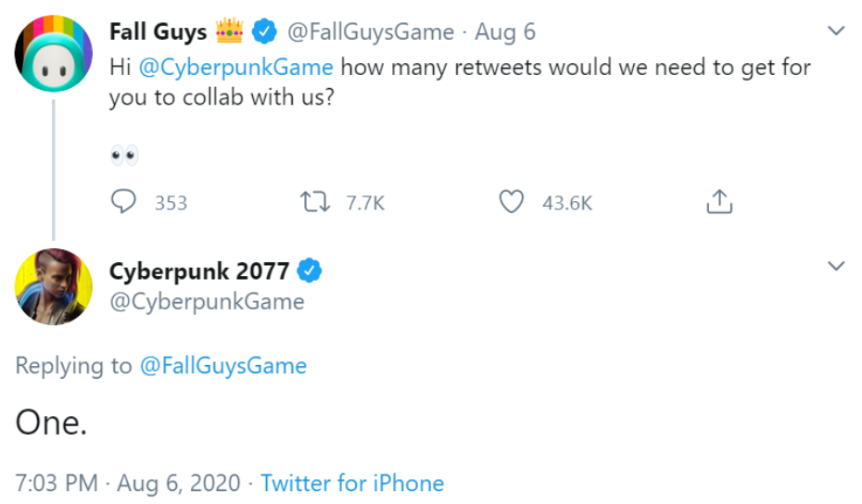
Task: Open Cyberpunk 2077 display name
Action: pos(199,271)
